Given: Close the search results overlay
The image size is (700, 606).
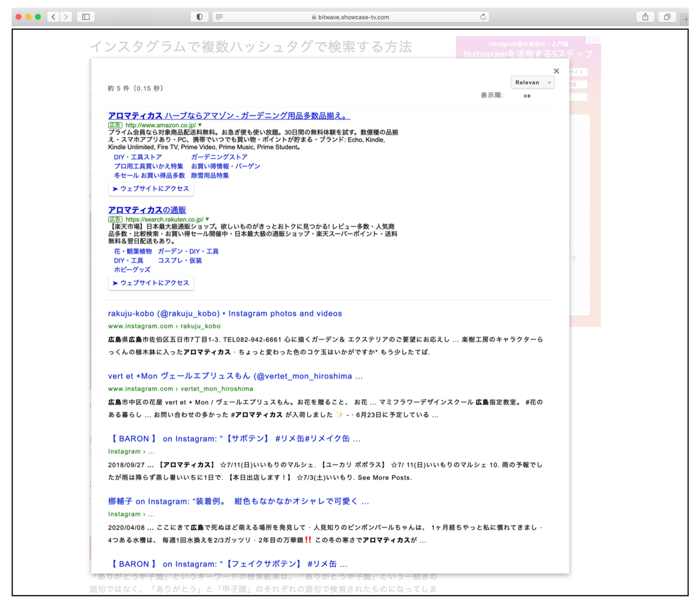Looking at the screenshot, I should click(556, 71).
